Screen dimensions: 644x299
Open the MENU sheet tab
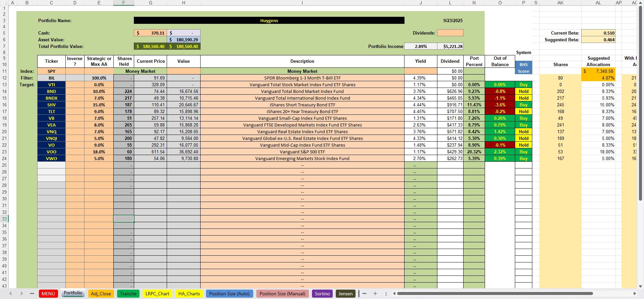[48, 294]
